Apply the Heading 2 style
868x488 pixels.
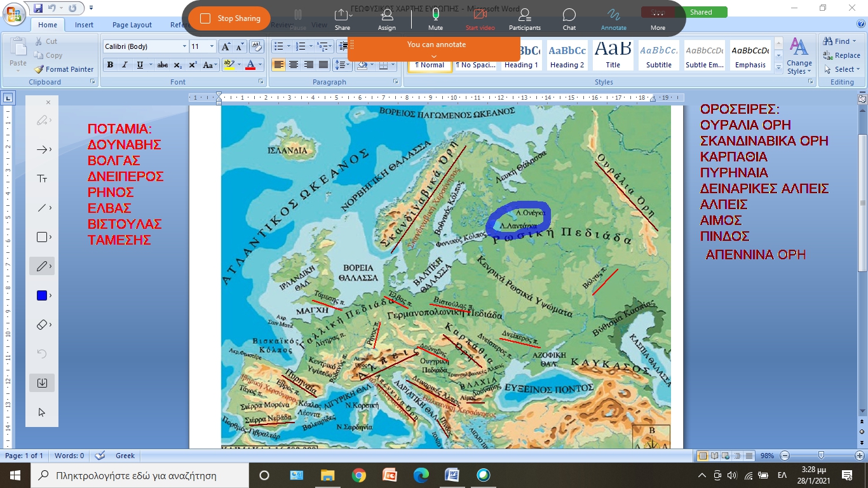coord(567,56)
